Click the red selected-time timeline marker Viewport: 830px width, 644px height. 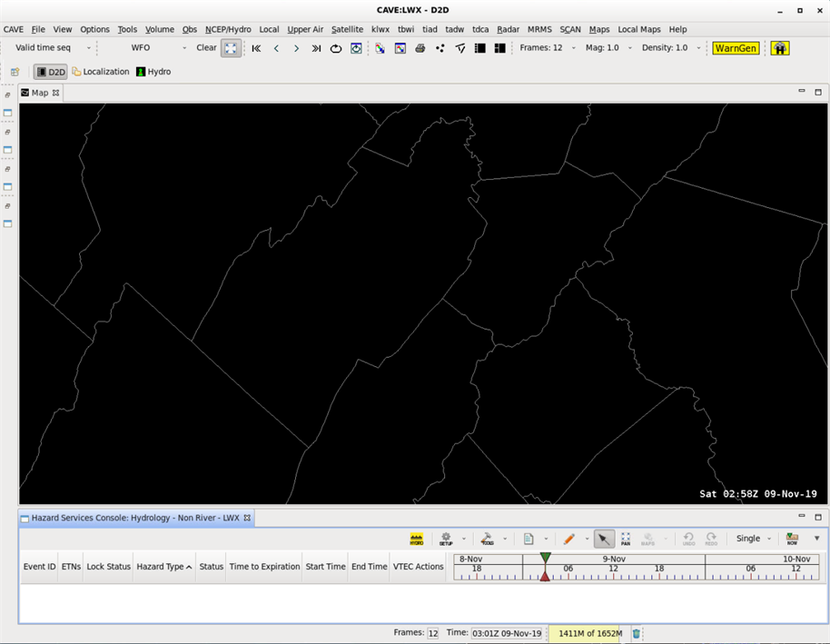click(545, 576)
